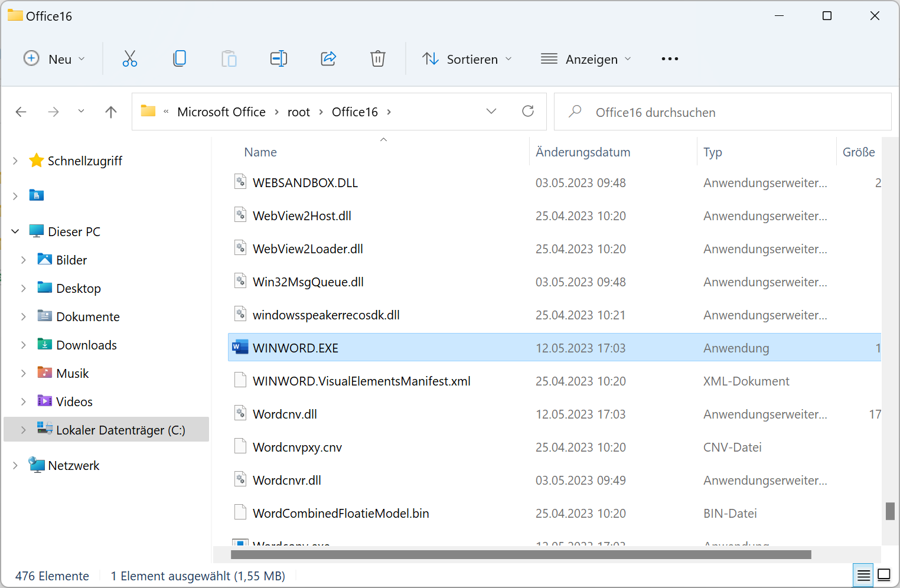The height and width of the screenshot is (588, 900).
Task: Select Desktop in navigation pane
Action: (79, 288)
